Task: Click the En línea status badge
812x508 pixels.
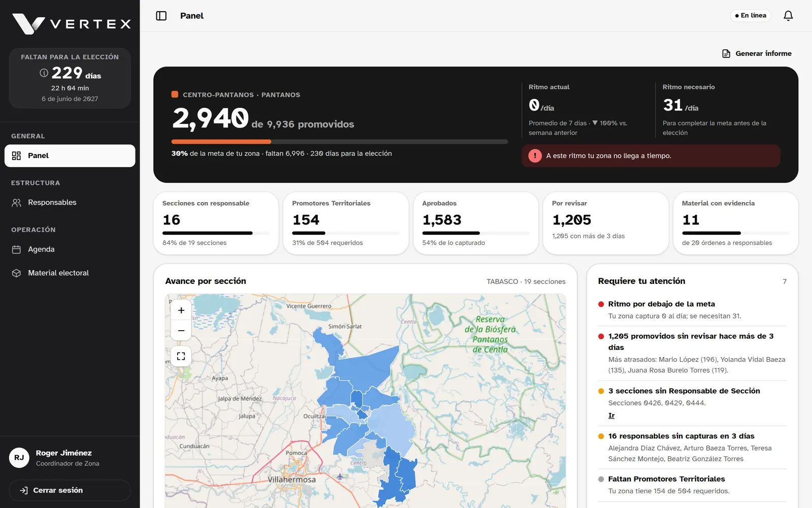Action: pos(751,16)
